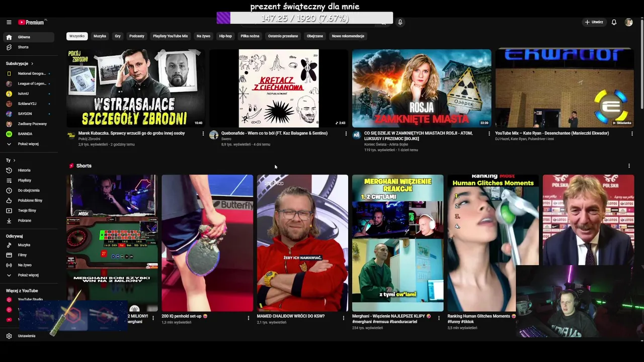Viewport: 644px width, 362px height.
Task: Open Ustawienia settings
Action: 29,336
